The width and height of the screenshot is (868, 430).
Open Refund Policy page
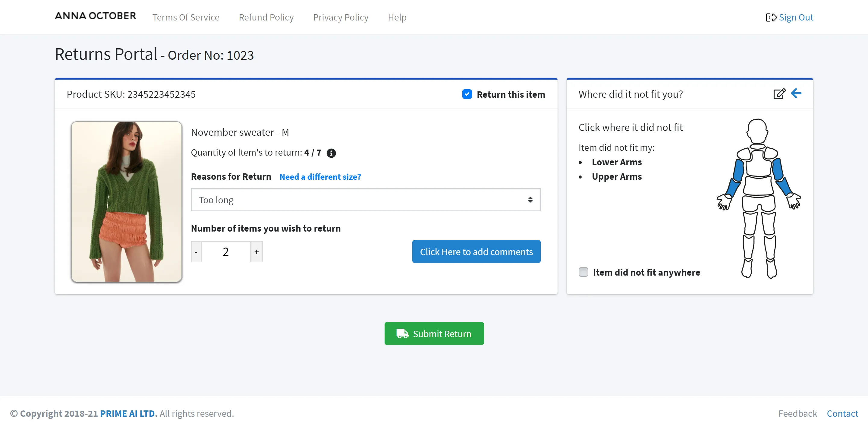pyautogui.click(x=266, y=17)
